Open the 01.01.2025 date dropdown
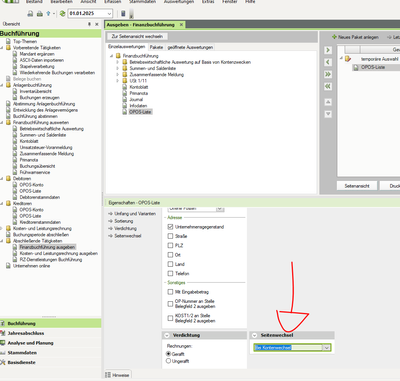Screen dimensions: 400x381 click(109, 14)
